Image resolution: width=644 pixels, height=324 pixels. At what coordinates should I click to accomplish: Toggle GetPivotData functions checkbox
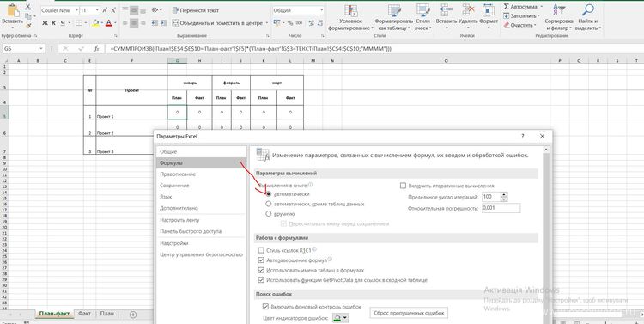pos(261,280)
